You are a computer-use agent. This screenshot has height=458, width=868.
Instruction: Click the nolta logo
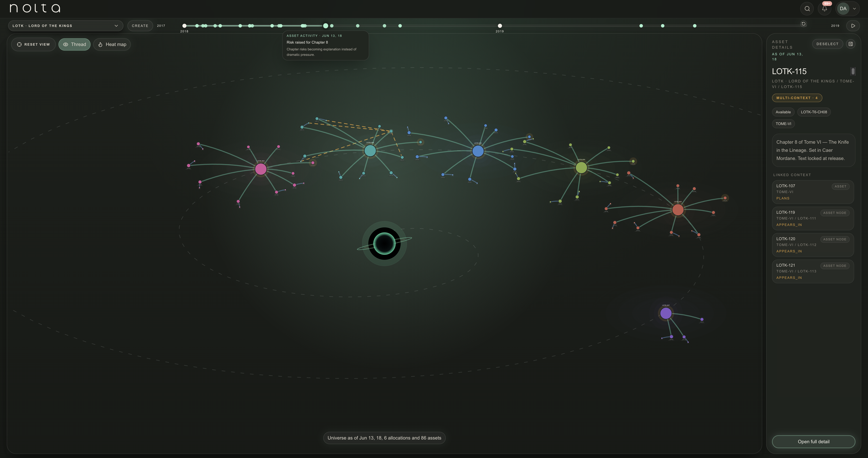35,8
